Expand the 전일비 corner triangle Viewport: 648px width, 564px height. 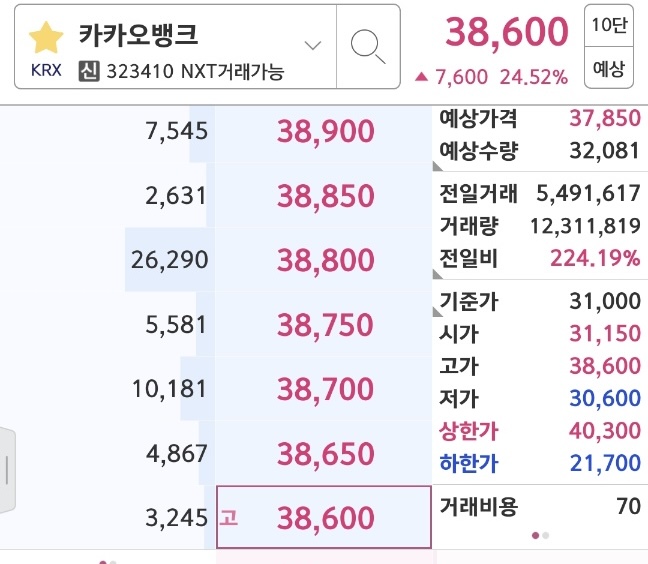[x=438, y=272]
